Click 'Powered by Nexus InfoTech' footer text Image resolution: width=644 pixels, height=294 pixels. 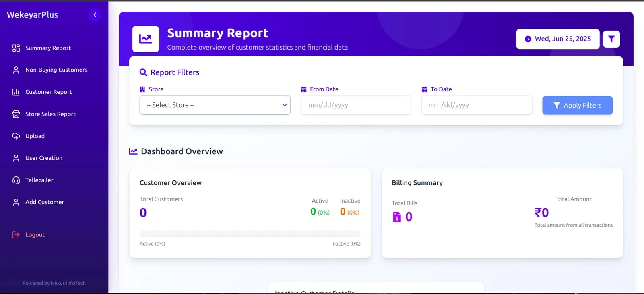[x=54, y=283]
